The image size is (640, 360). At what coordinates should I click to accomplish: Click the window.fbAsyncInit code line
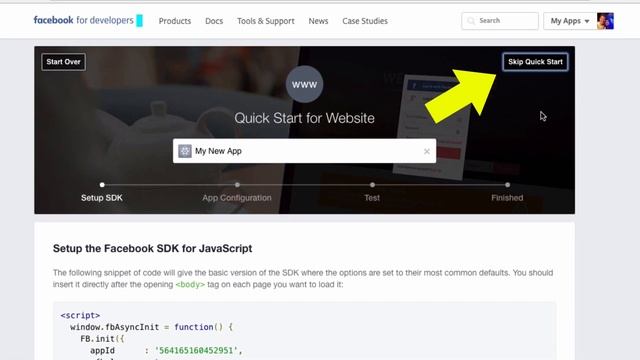[x=151, y=327]
